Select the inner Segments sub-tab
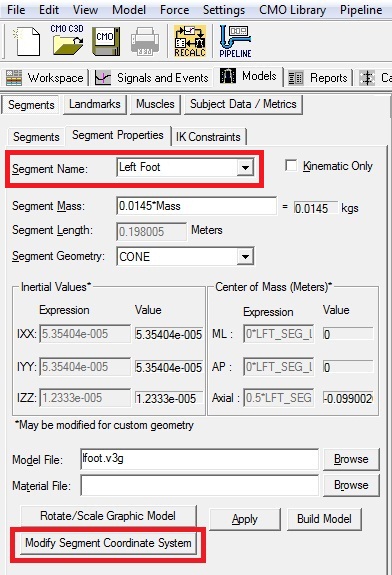The image size is (392, 575). [36, 137]
